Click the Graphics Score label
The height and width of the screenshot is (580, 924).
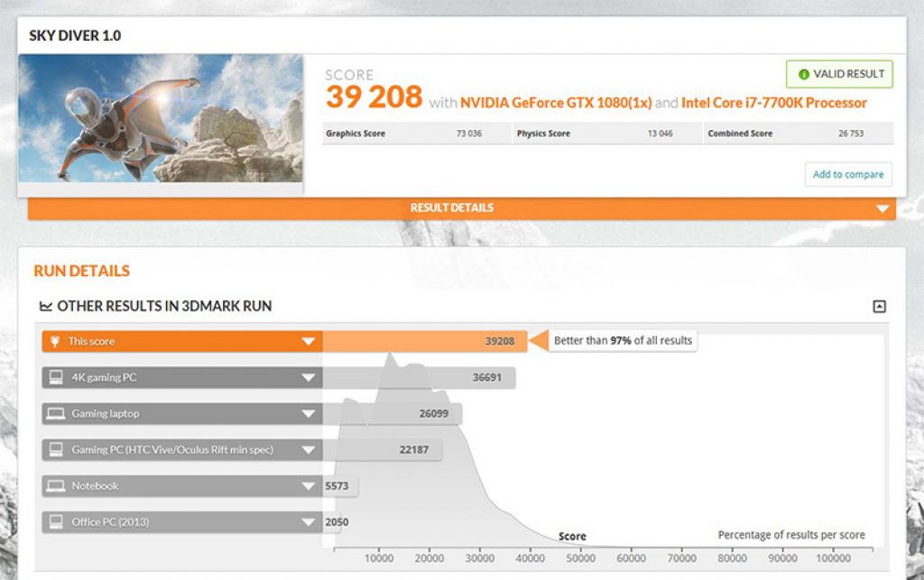point(356,133)
